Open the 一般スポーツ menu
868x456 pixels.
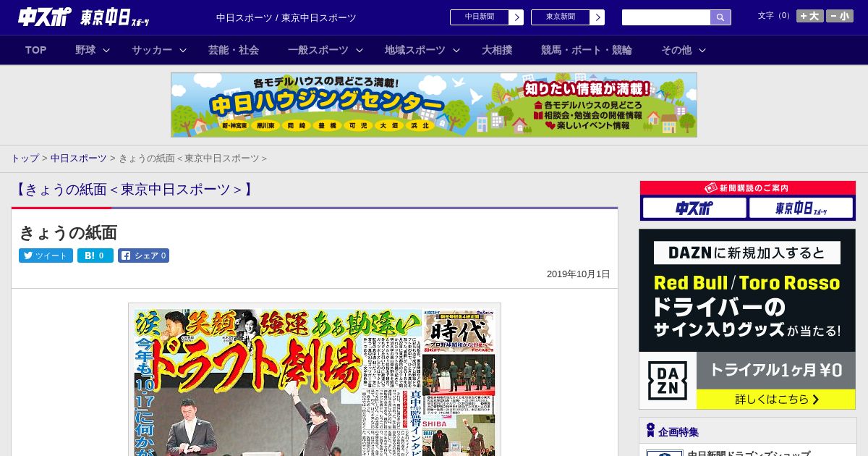[318, 50]
